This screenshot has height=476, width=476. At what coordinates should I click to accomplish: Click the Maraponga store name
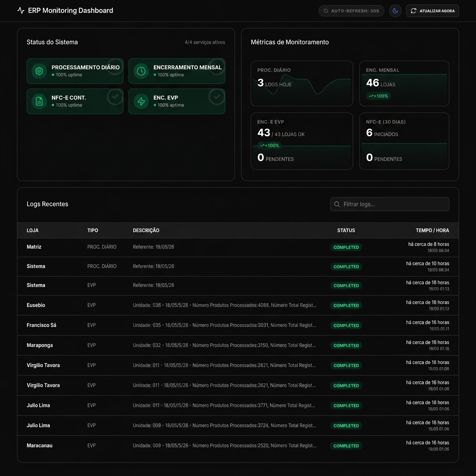[x=40, y=345]
